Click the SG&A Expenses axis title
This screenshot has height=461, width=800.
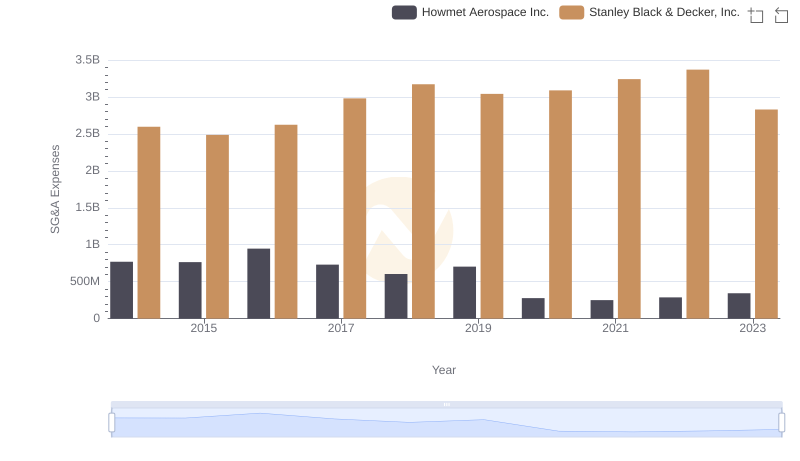(x=55, y=189)
